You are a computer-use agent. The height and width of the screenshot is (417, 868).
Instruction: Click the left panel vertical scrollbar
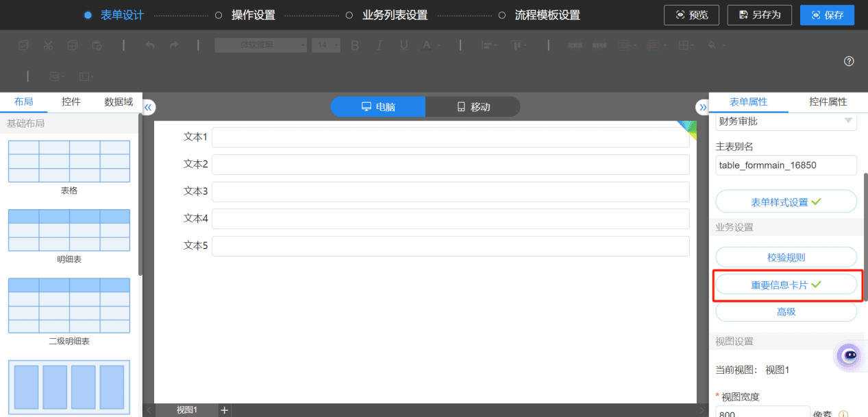(x=140, y=194)
